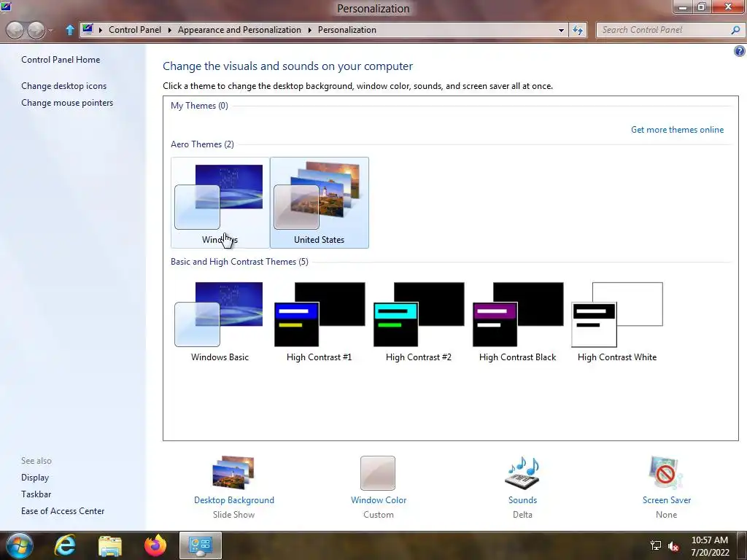
Task: Click the Personalization taskbar button
Action: tap(201, 545)
